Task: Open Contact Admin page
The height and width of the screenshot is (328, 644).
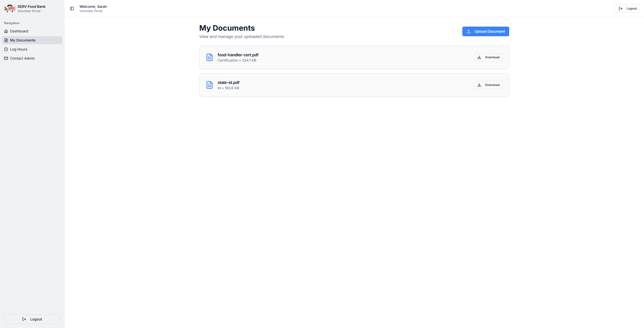Action: point(22,58)
